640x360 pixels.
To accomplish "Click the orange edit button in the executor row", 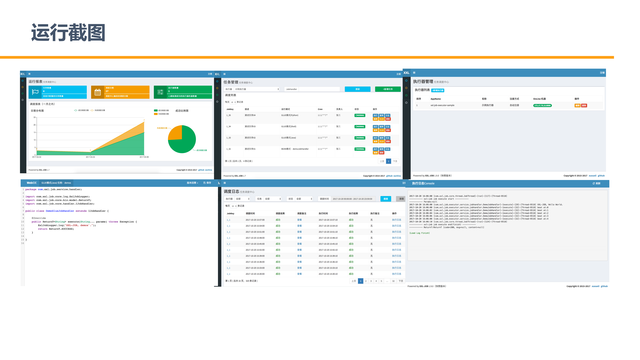I will tap(577, 105).
